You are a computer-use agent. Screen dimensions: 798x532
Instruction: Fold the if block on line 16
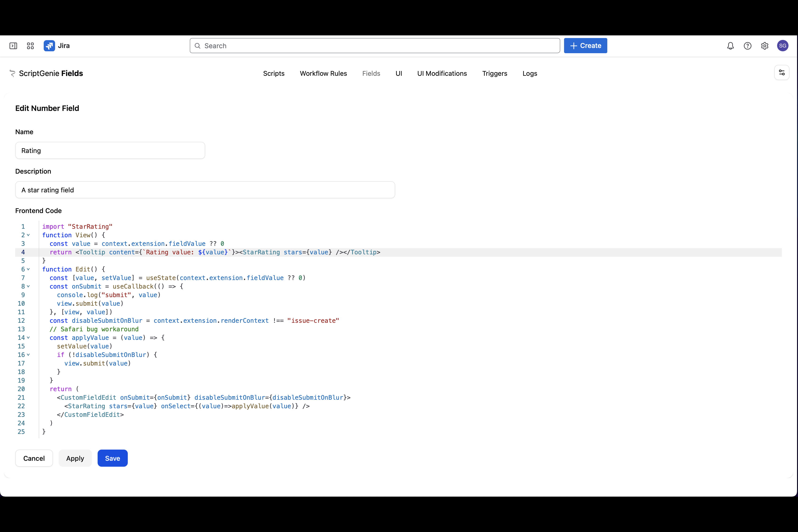click(x=28, y=355)
